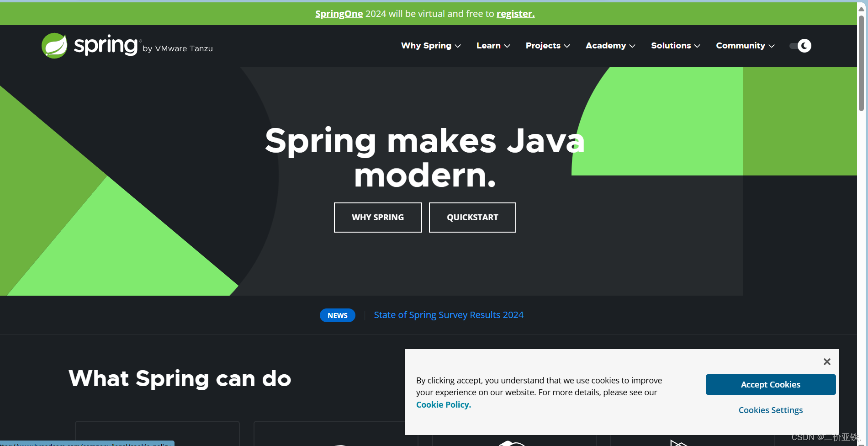Click the QUICKSTART button
This screenshot has width=868, height=446.
(x=472, y=218)
